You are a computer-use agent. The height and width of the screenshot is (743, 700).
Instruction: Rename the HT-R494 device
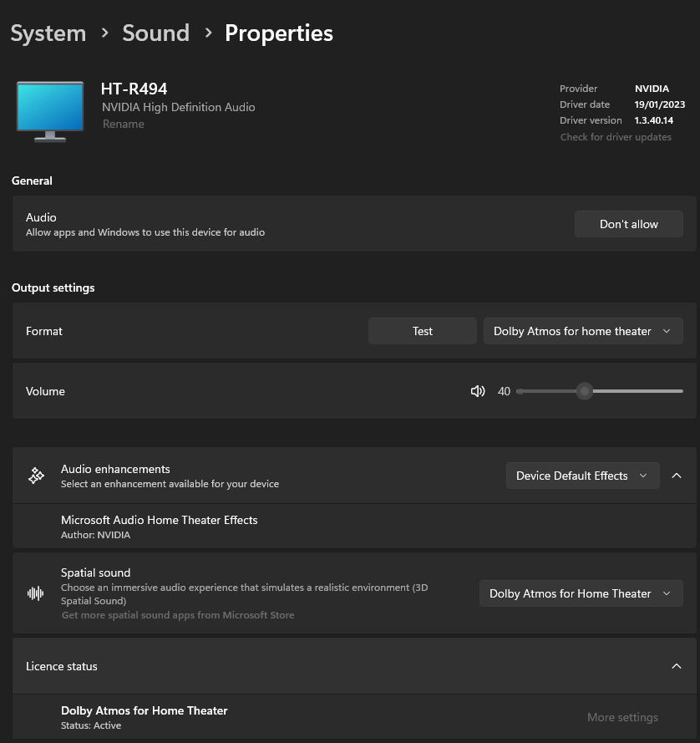coord(123,125)
